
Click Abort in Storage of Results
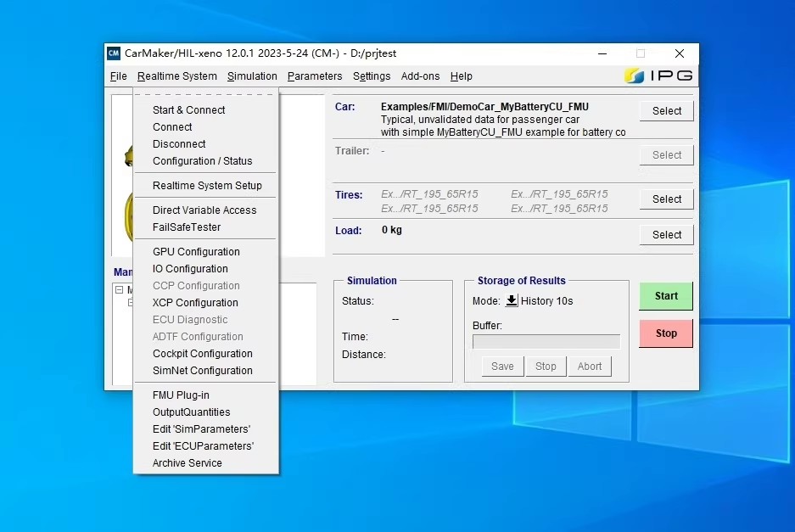pyautogui.click(x=589, y=367)
